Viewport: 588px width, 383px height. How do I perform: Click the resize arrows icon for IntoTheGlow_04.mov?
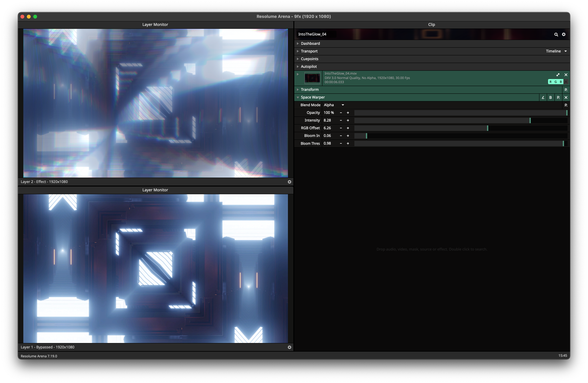[558, 75]
